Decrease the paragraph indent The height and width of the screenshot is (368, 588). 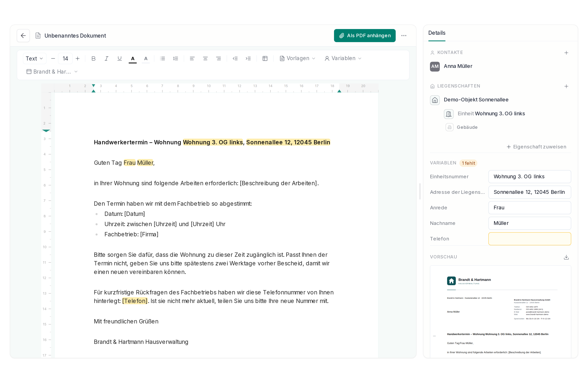pos(235,58)
